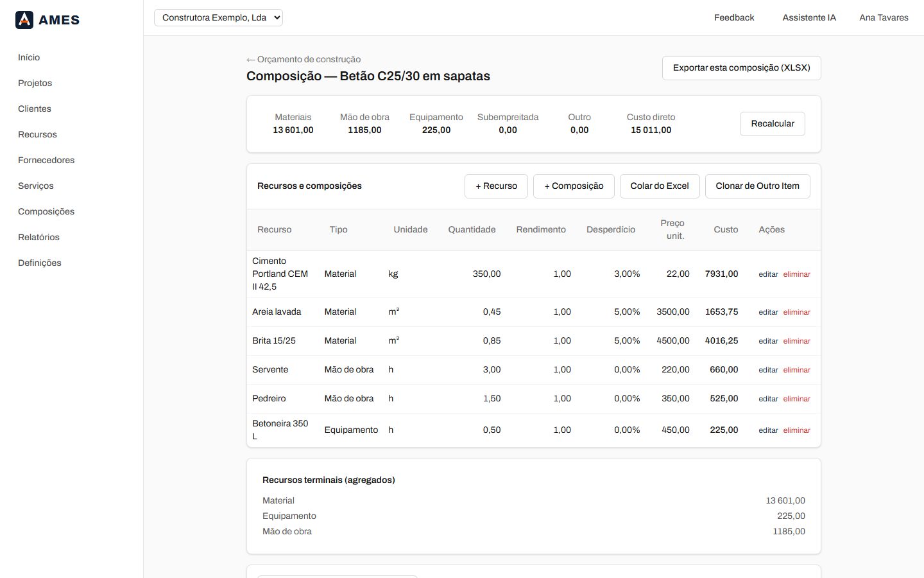Edit the Areia lavada row
924x578 pixels.
pyautogui.click(x=768, y=312)
